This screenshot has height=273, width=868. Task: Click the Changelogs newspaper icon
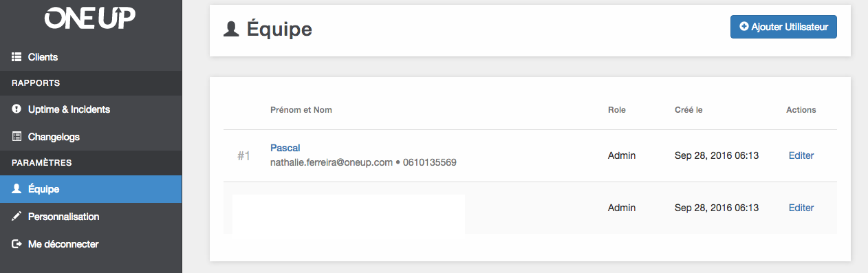coord(17,137)
